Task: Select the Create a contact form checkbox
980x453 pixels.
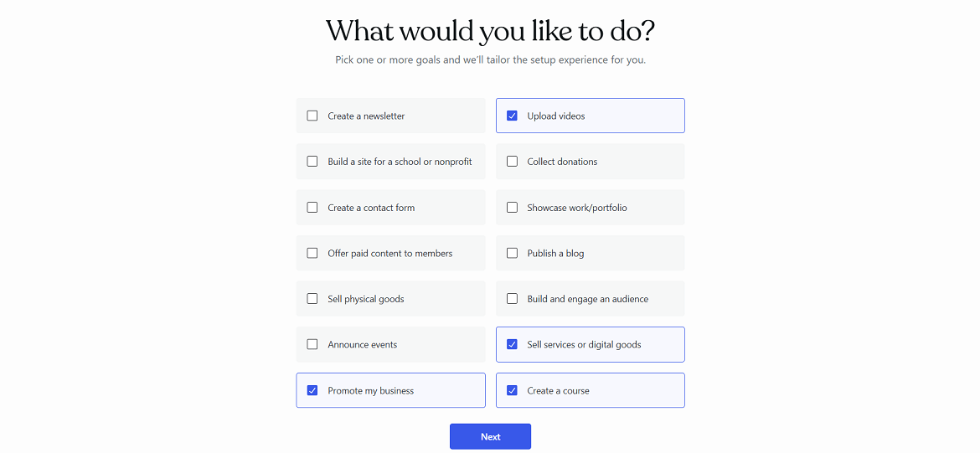Action: tap(312, 208)
